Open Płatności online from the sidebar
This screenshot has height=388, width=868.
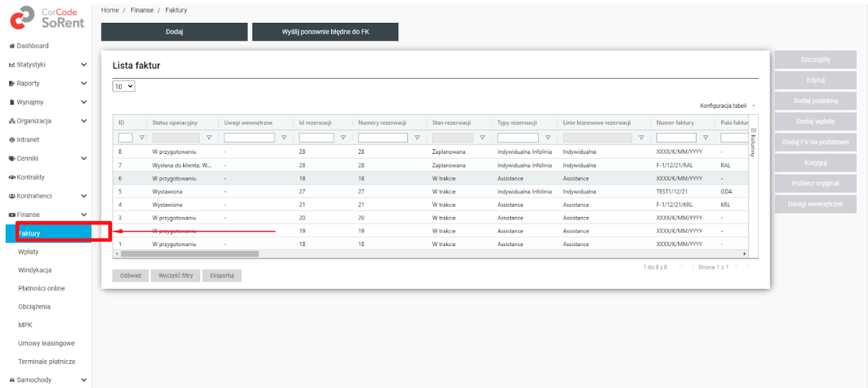pos(41,288)
